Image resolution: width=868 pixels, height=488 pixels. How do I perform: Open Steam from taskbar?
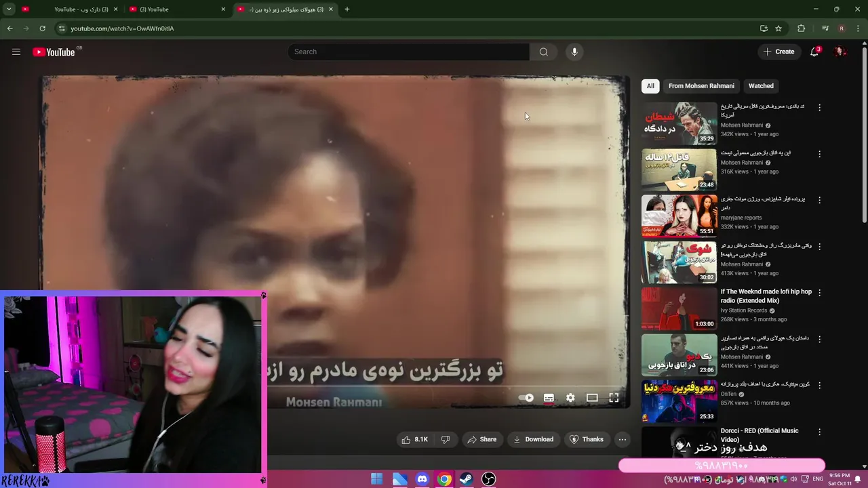coord(466,479)
